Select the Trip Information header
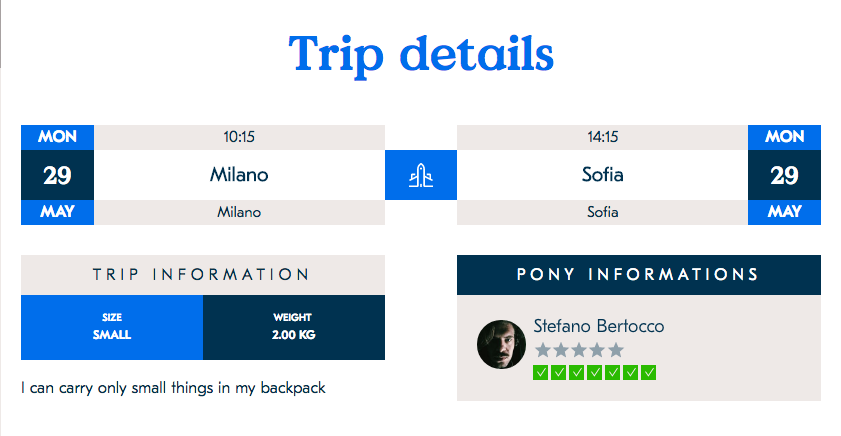This screenshot has height=436, width=841. tap(202, 274)
